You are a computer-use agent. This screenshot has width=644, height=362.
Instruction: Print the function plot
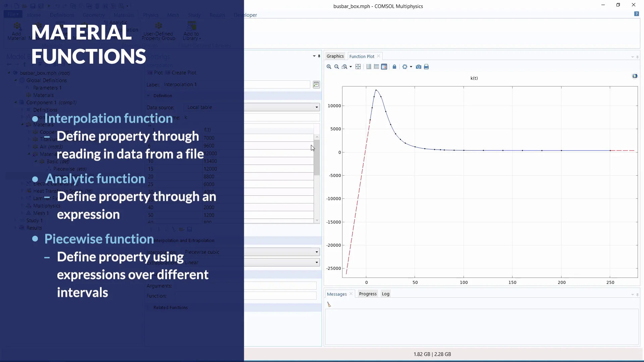pos(426,67)
